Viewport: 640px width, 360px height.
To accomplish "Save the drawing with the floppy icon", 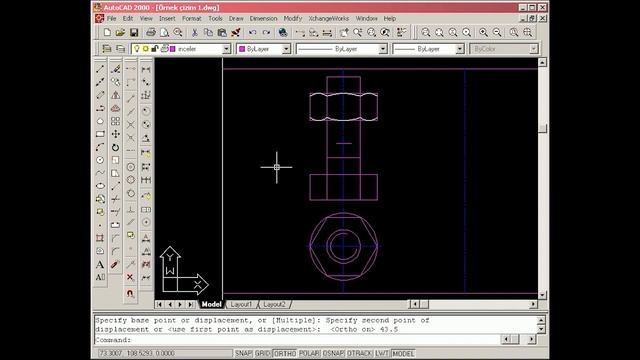I will (133, 32).
